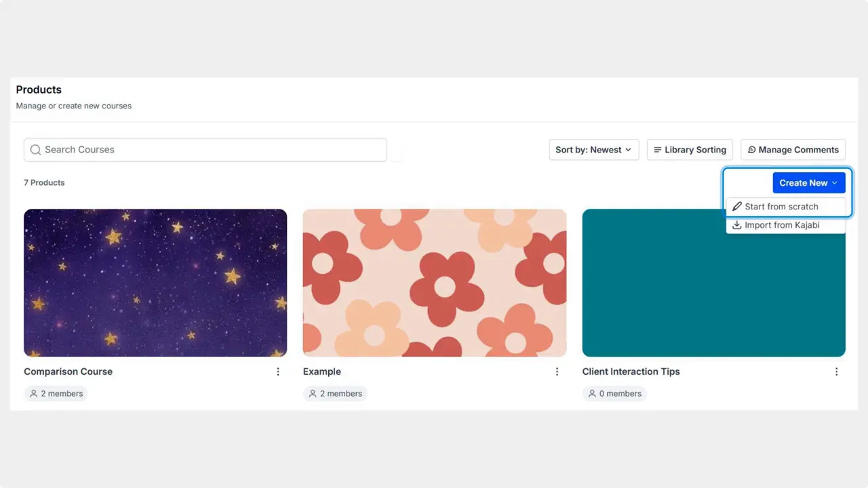Click the teal Client Interaction Tips cover
868x488 pixels.
713,283
